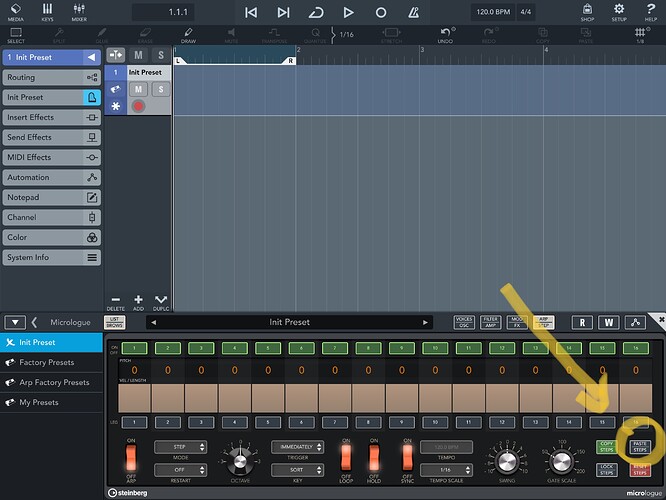The width and height of the screenshot is (666, 500).
Task: Show the Keys keyboard panel
Action: (x=47, y=12)
